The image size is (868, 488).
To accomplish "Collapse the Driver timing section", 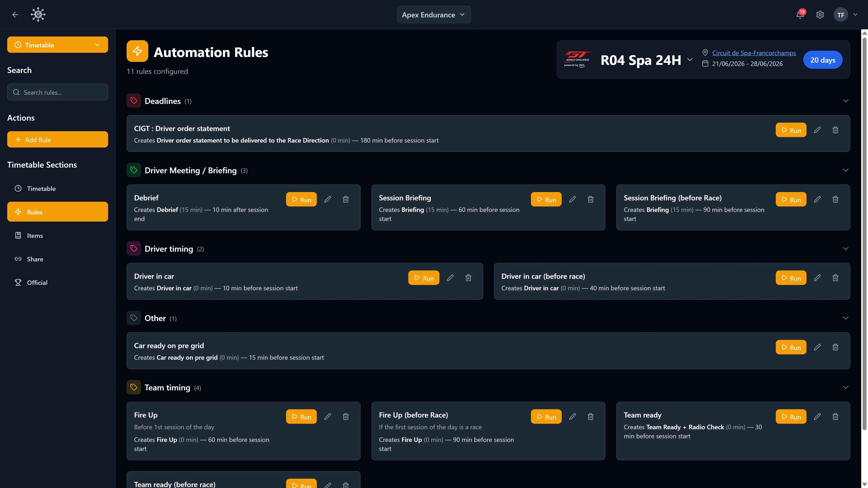I will point(845,249).
